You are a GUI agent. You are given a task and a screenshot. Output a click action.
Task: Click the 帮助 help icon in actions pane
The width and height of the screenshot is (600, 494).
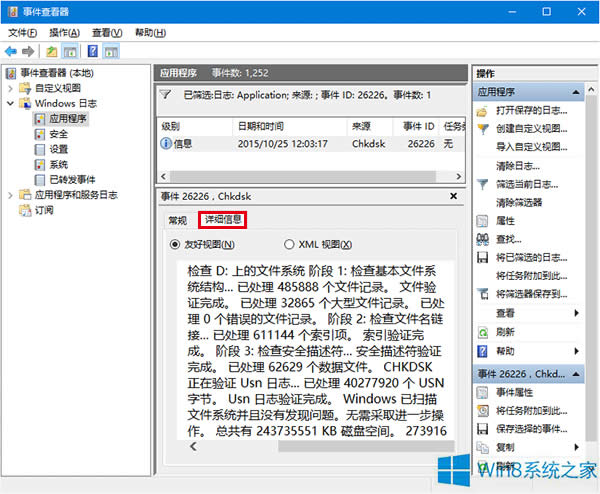pyautogui.click(x=483, y=351)
